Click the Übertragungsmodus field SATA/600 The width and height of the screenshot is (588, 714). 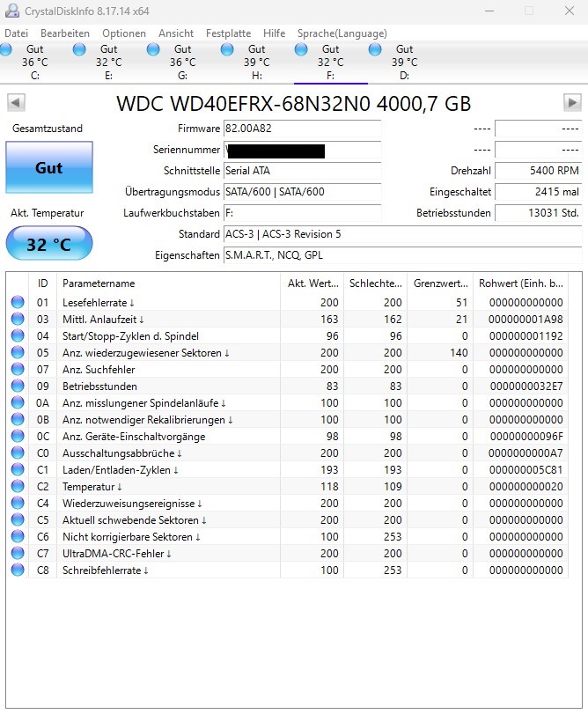coord(302,192)
